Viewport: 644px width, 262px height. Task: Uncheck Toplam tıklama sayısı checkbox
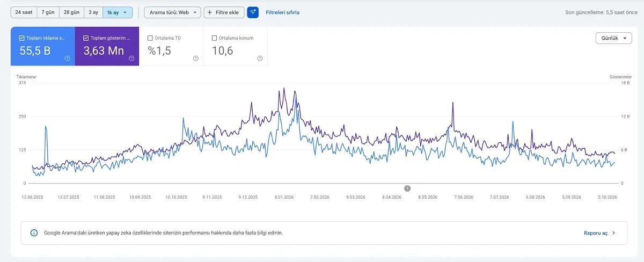tap(21, 38)
